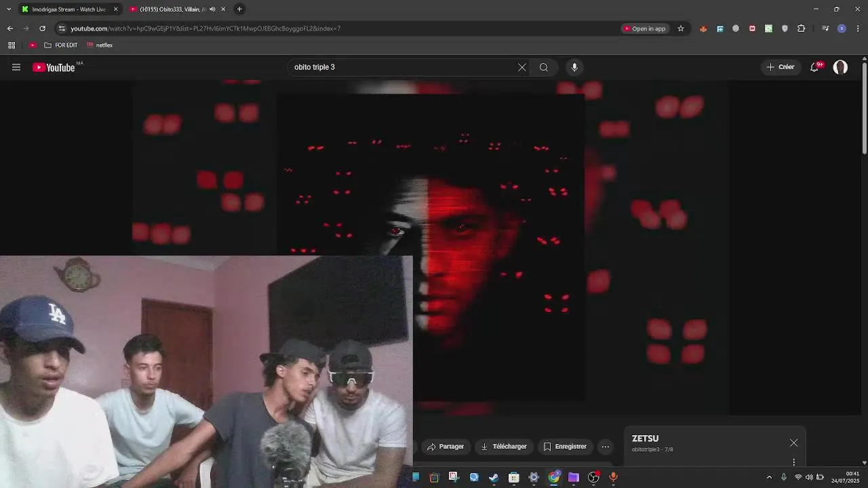868x488 pixels.
Task: Click the Partager button
Action: pyautogui.click(x=446, y=447)
